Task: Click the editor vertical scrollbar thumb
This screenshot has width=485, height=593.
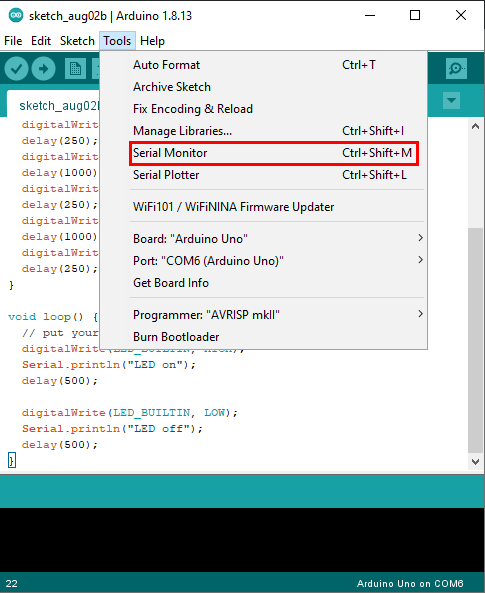Action: tap(476, 340)
